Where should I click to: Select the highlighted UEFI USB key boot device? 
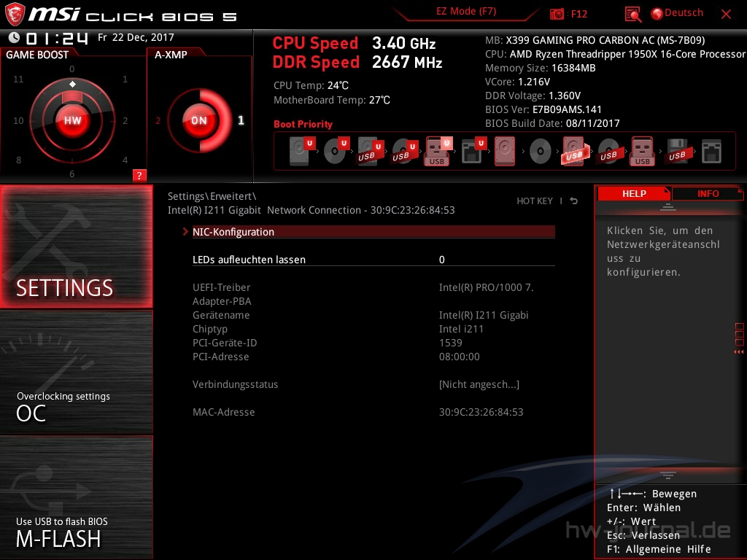click(x=438, y=151)
